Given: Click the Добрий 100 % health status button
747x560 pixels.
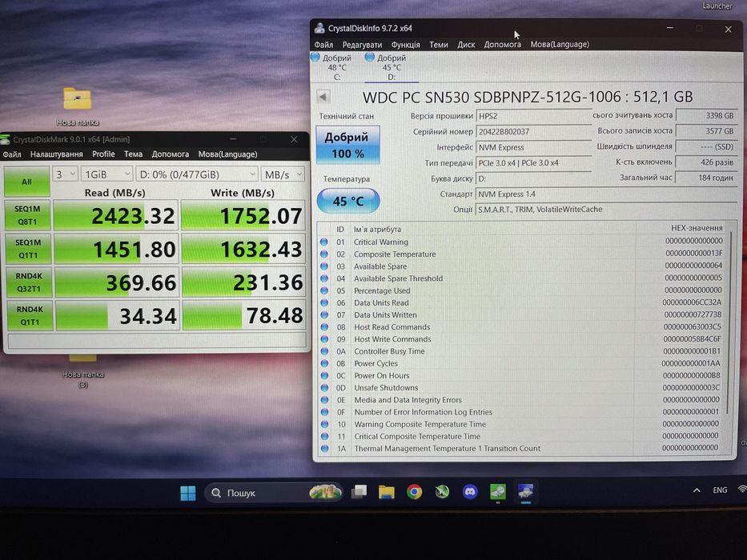Looking at the screenshot, I should [347, 145].
